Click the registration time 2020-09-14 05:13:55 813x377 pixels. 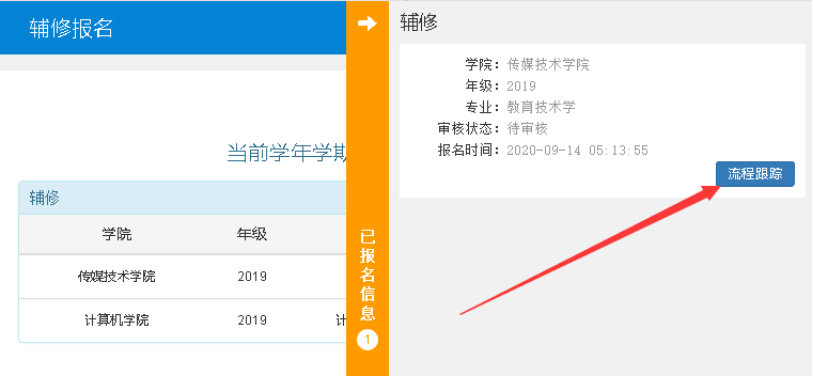point(578,150)
